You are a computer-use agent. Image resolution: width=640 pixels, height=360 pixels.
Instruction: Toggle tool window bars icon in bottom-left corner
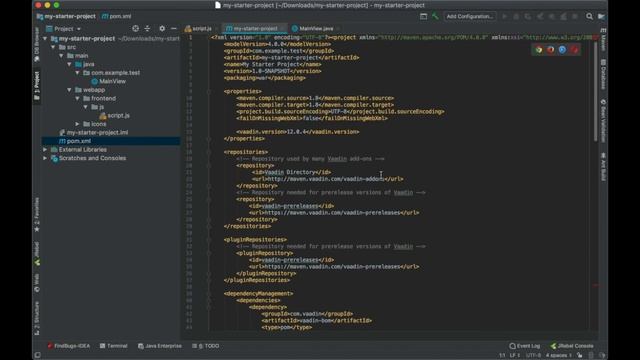[x=37, y=355]
